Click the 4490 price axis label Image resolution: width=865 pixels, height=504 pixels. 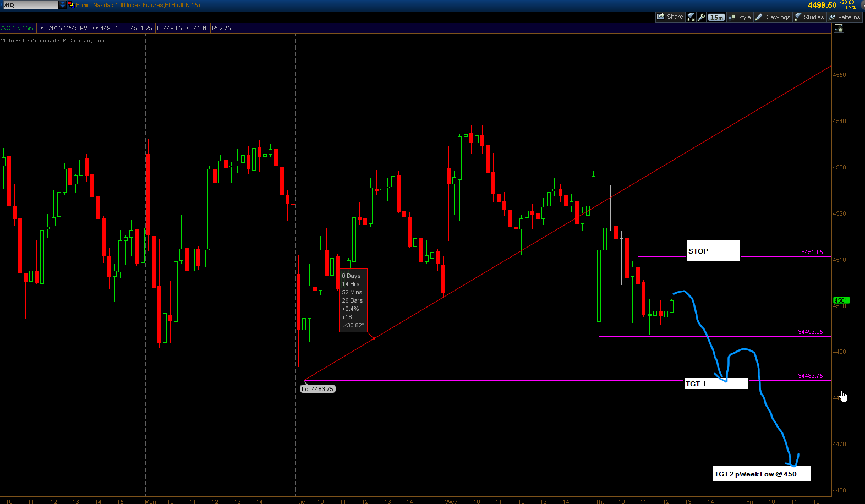pos(840,352)
